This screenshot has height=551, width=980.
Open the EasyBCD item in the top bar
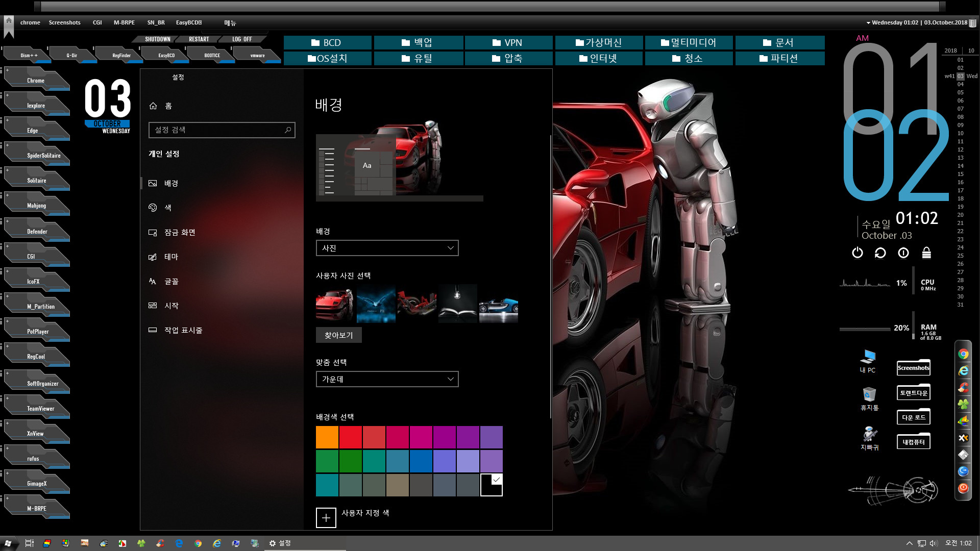[x=189, y=23]
